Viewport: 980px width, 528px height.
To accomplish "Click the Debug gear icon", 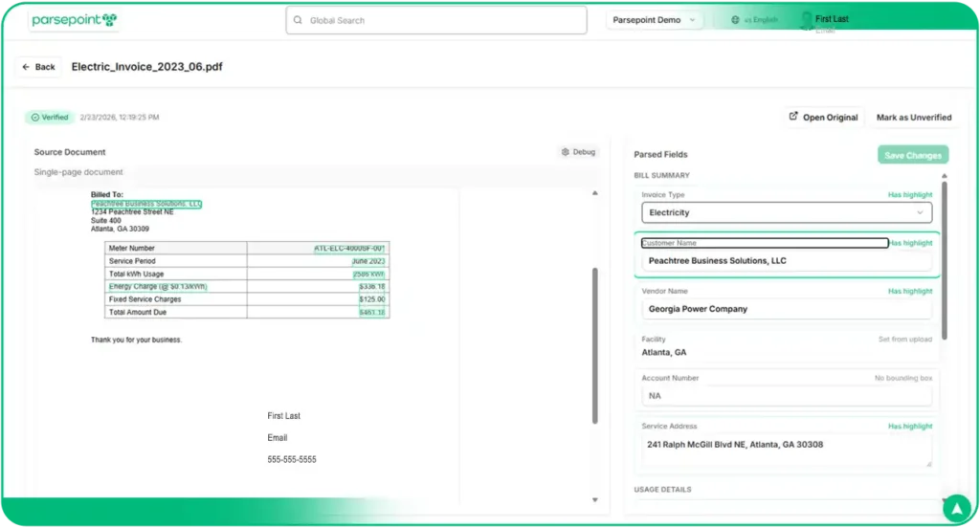I will coord(566,152).
